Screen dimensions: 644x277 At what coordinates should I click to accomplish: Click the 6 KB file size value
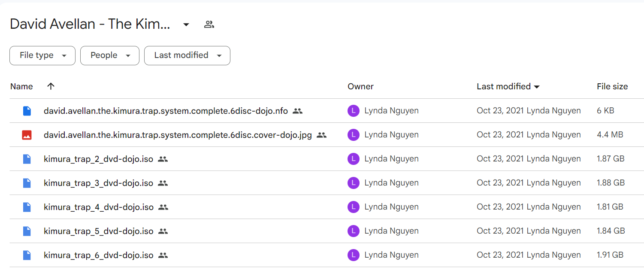click(605, 111)
